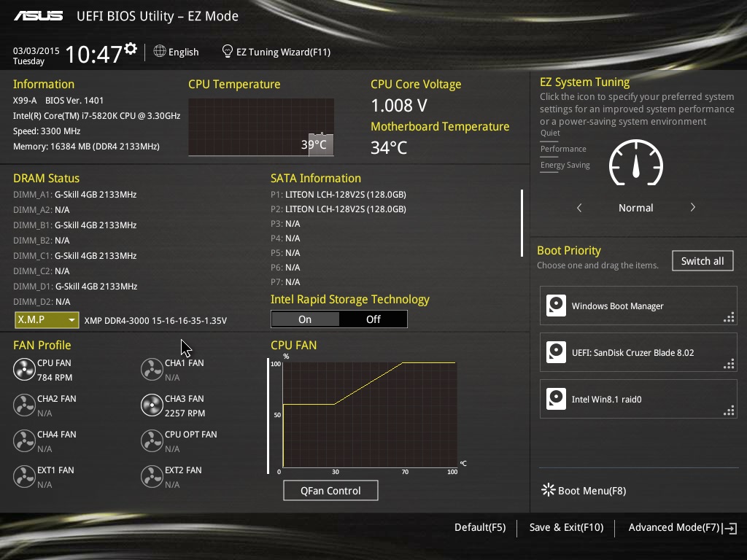Select Quiet tuning mode

550,133
